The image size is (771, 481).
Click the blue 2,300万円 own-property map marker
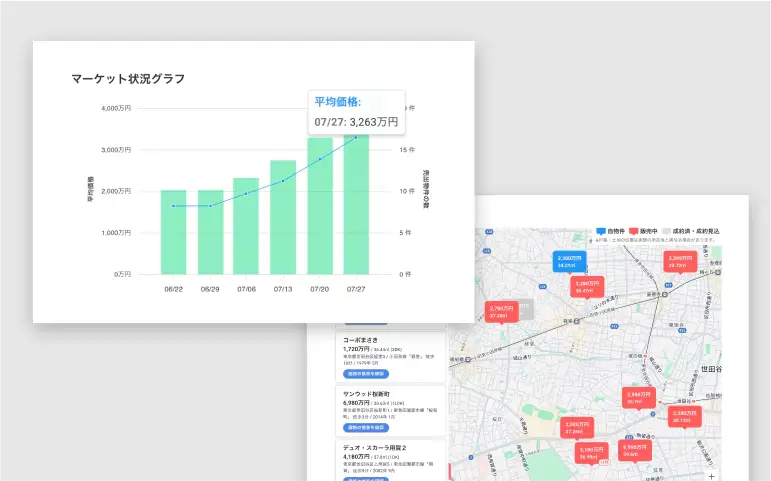567,260
